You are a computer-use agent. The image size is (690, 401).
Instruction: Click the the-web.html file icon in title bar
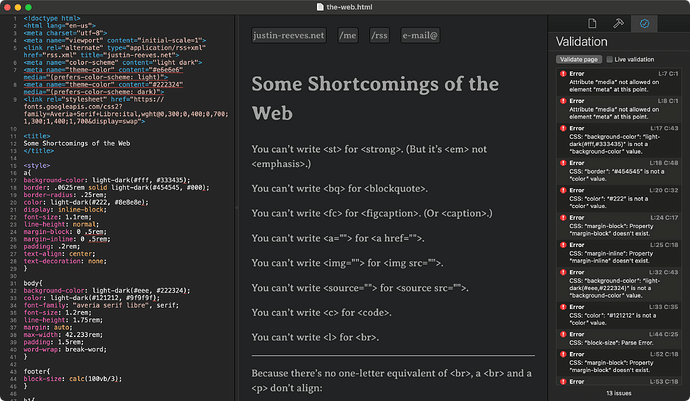tap(318, 6)
